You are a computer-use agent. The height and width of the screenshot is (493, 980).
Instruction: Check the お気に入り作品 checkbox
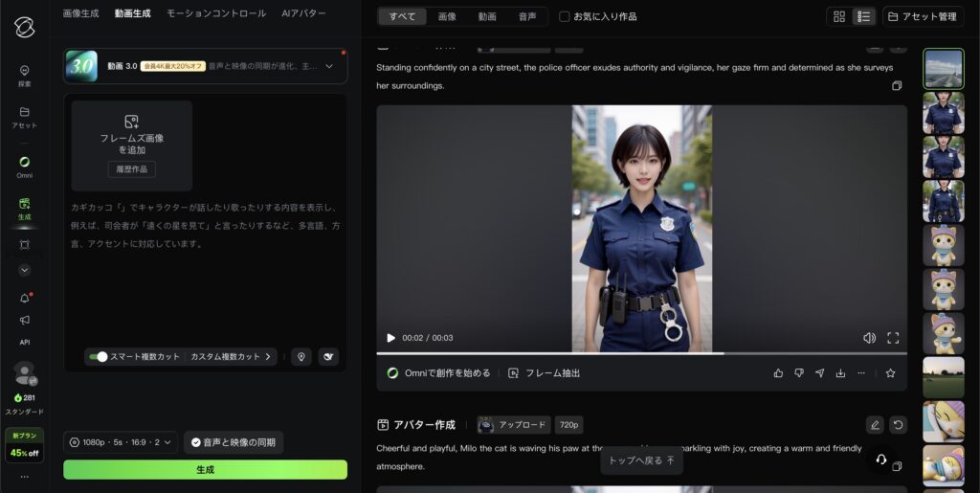point(565,16)
